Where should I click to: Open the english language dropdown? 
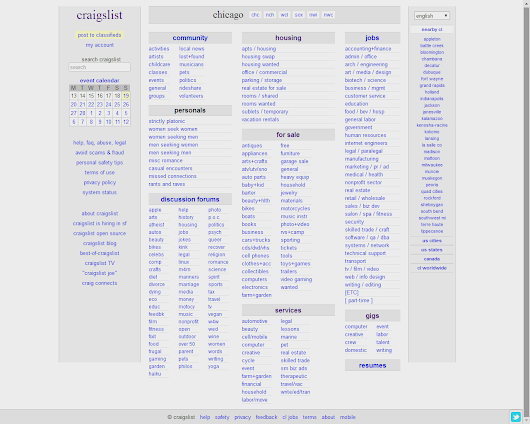click(432, 16)
